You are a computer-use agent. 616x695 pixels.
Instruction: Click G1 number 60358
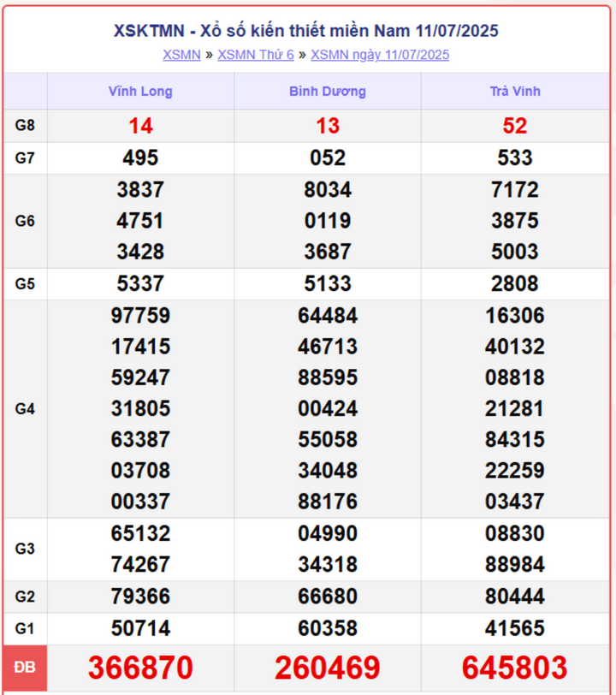click(328, 628)
